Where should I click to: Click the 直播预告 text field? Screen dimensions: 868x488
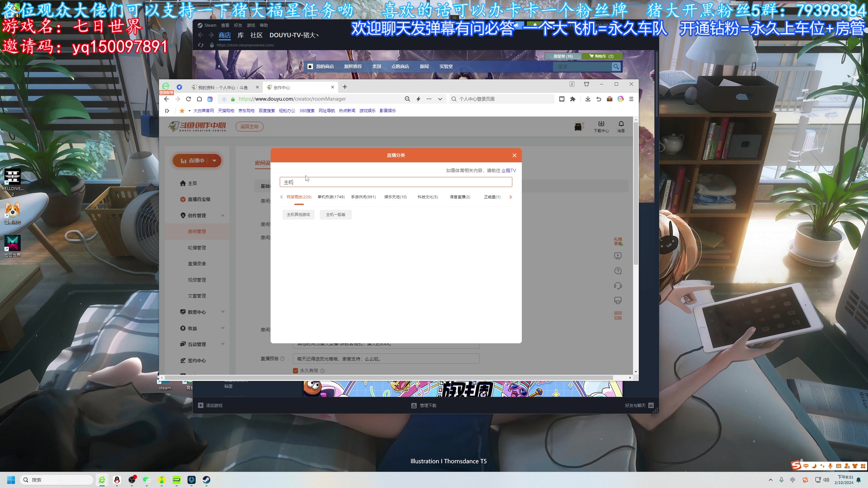(x=386, y=359)
